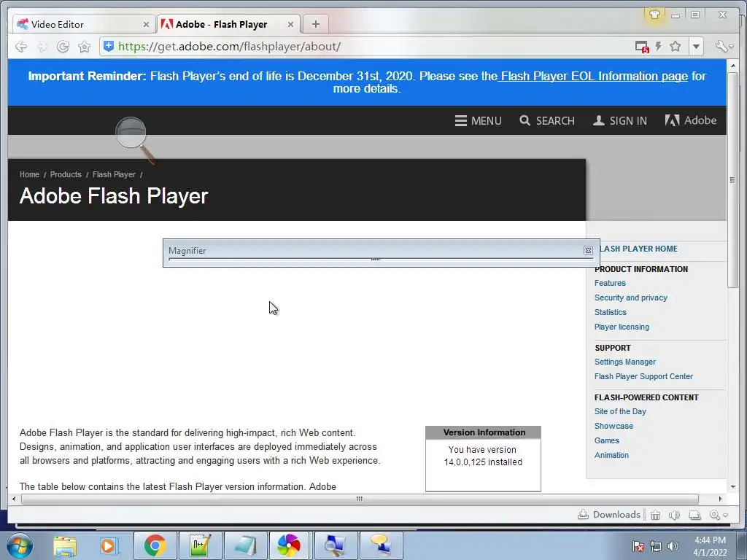Expand the address bar dropdown arrow
Viewport: 747px width, 560px height.
[x=696, y=47]
